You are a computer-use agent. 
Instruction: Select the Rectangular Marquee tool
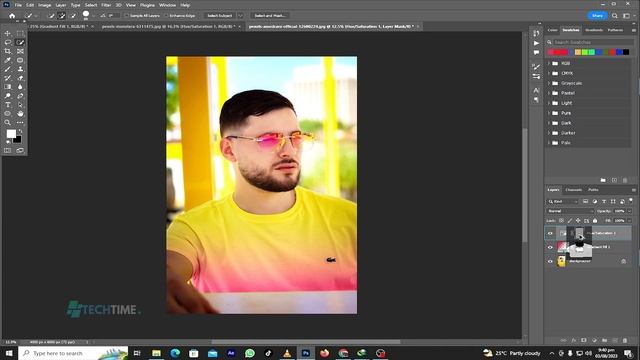[20, 33]
